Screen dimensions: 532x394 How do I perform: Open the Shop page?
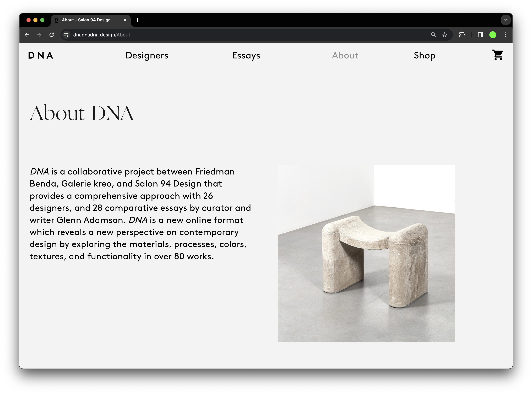pos(424,55)
